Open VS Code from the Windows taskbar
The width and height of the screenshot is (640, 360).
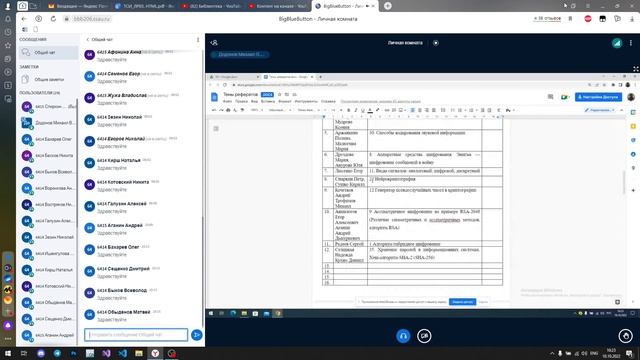[122, 353]
